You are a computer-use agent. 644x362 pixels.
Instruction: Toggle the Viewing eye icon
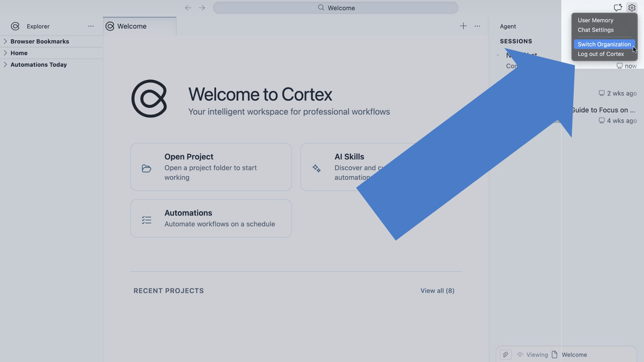pyautogui.click(x=520, y=354)
